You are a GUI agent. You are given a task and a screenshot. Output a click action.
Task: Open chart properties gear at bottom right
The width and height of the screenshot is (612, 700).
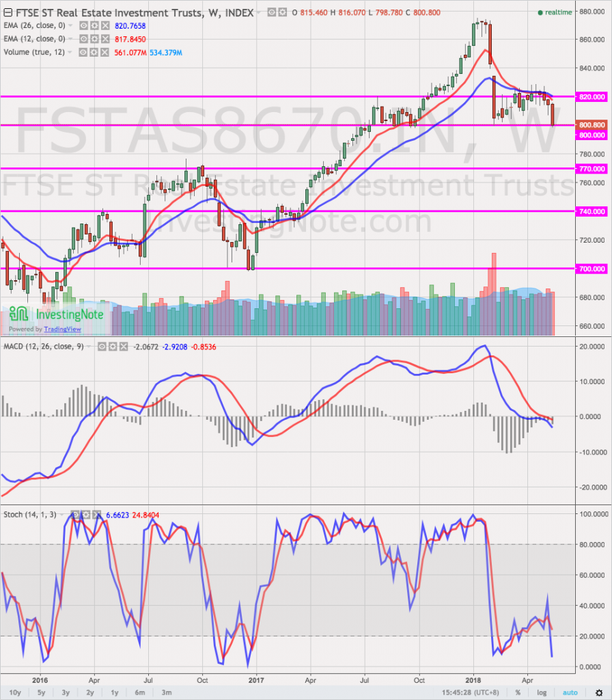point(599,692)
